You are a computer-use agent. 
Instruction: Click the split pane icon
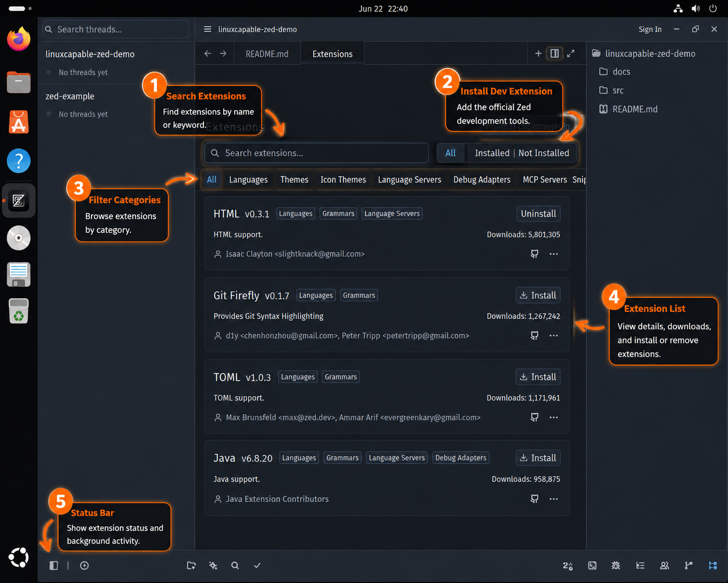(x=555, y=54)
